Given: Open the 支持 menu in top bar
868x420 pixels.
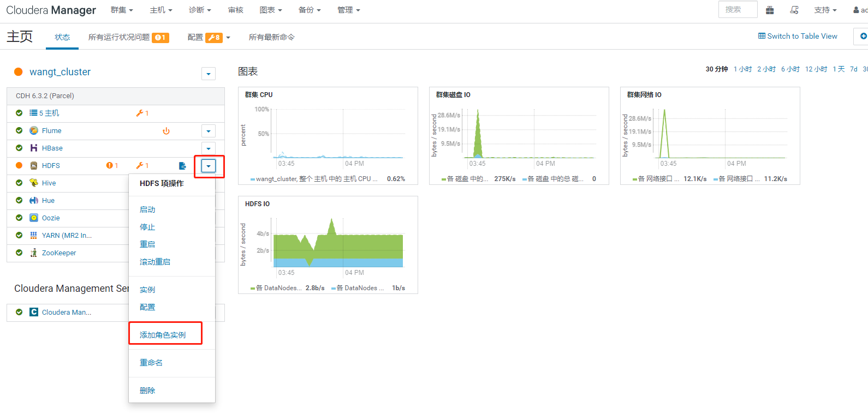Looking at the screenshot, I should click(x=825, y=10).
